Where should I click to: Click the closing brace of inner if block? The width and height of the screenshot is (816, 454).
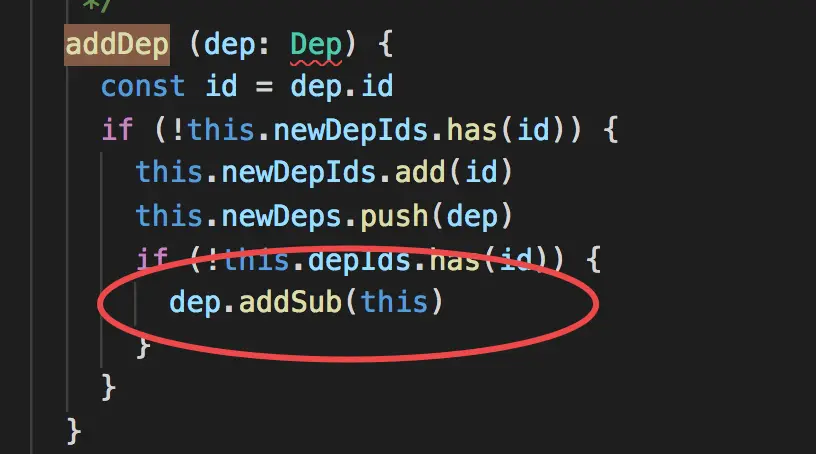coord(143,346)
